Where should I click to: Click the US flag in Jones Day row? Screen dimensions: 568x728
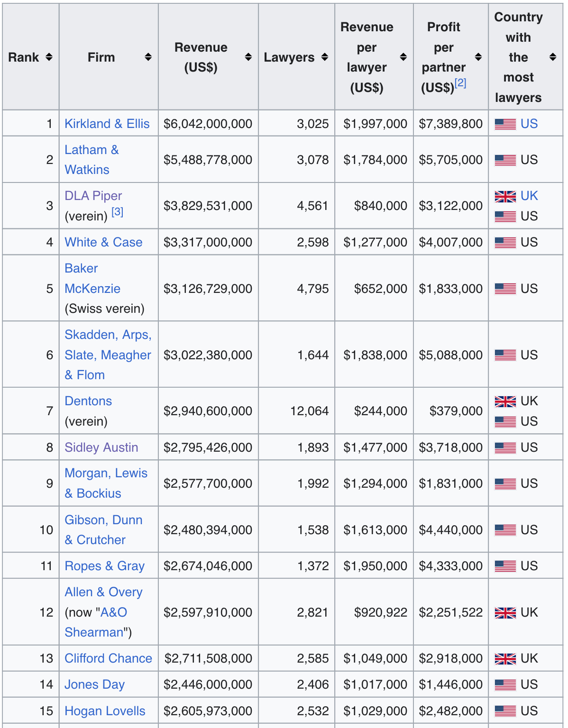(505, 685)
